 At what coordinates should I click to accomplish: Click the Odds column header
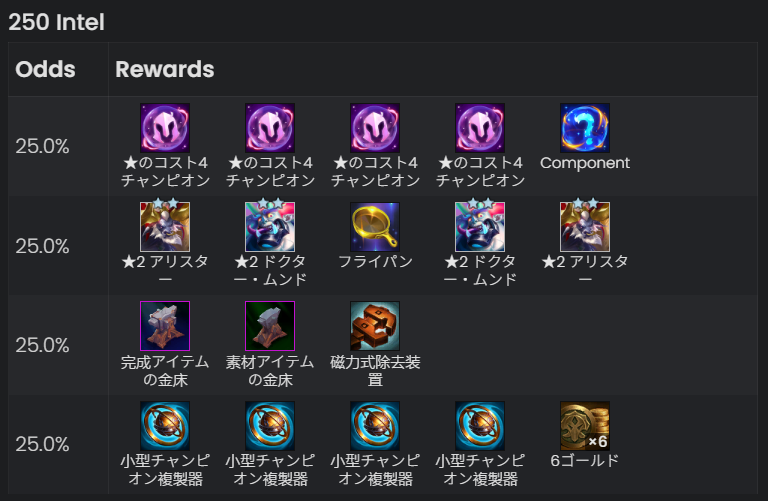pos(46,69)
